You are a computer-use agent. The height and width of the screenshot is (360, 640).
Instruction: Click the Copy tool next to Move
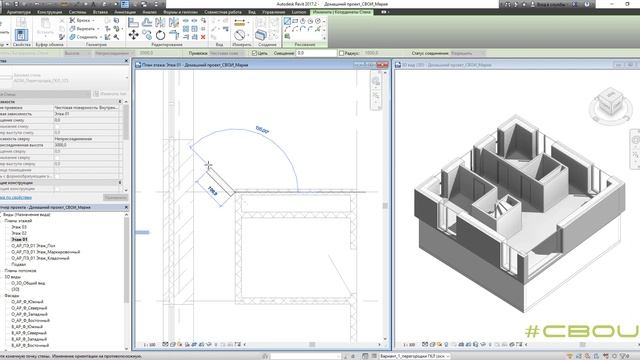pos(147,36)
